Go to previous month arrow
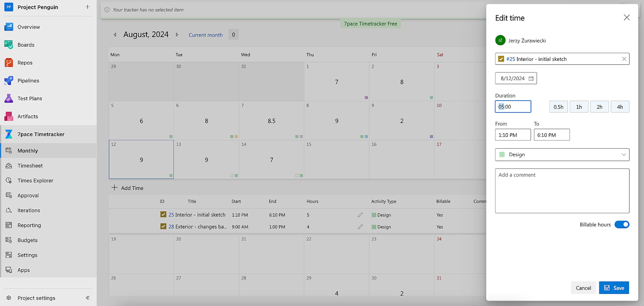The image size is (644, 306). pos(115,34)
